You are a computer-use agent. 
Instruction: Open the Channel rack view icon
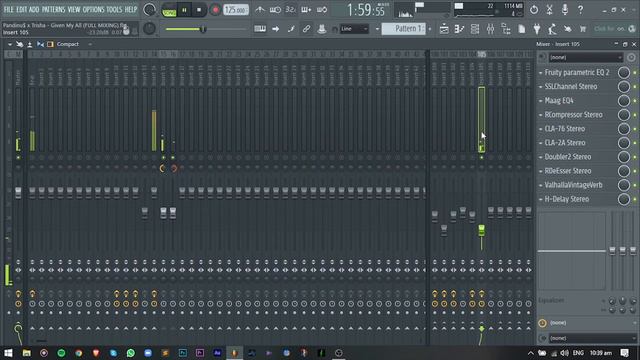click(x=475, y=29)
